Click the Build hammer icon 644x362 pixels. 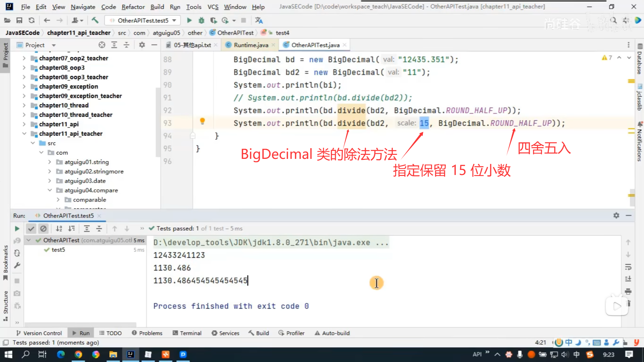(95, 20)
